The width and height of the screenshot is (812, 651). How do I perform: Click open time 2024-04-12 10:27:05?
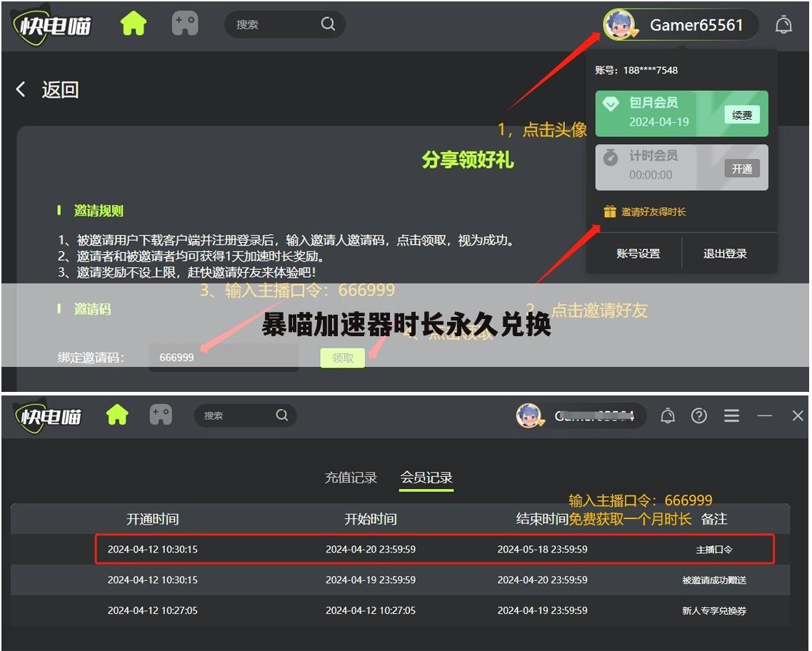[x=152, y=610]
